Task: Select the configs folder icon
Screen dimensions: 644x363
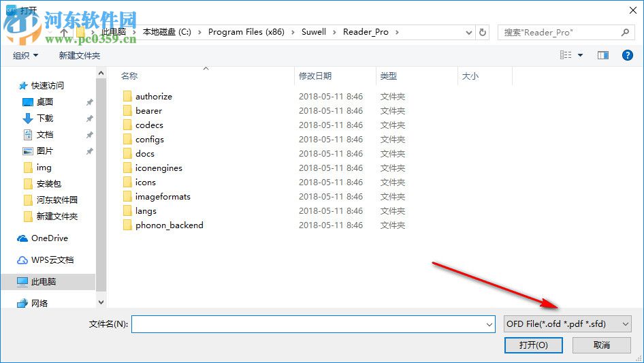Action: pos(127,140)
